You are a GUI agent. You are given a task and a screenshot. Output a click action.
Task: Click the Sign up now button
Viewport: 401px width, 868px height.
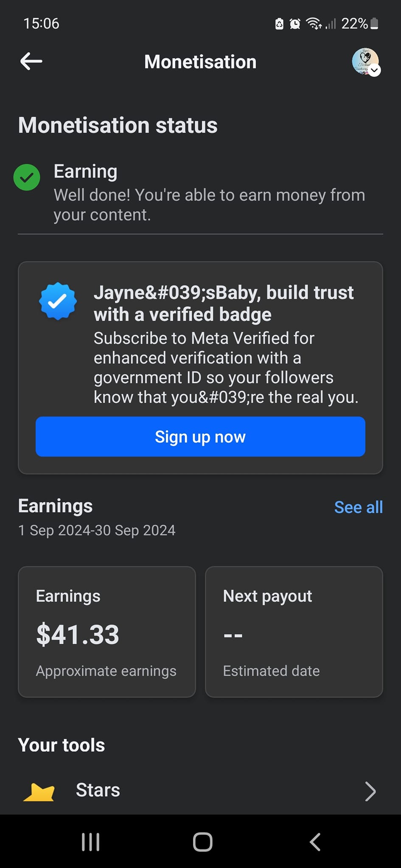(x=200, y=437)
